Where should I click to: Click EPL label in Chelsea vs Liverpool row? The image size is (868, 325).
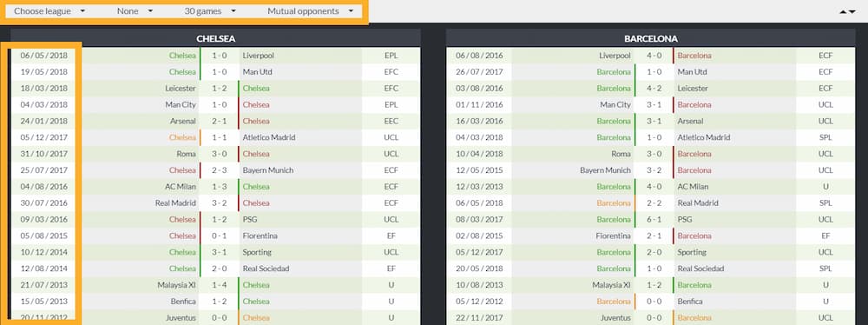pyautogui.click(x=391, y=56)
